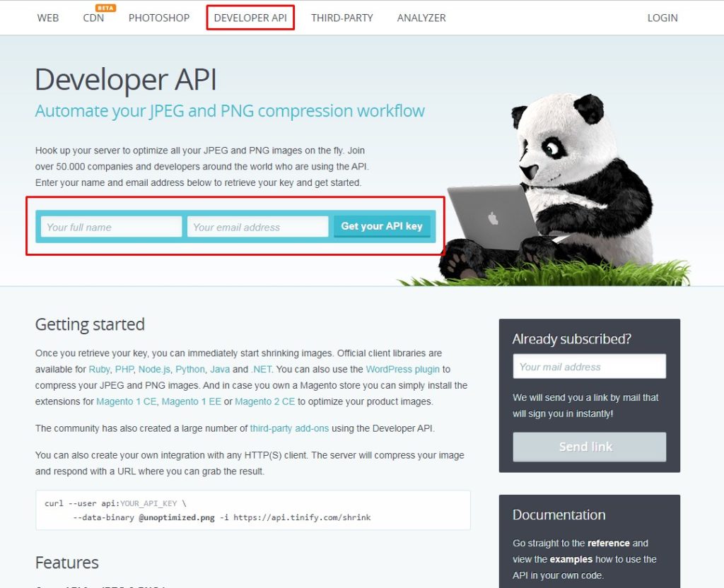Open the Python client library link

click(189, 369)
